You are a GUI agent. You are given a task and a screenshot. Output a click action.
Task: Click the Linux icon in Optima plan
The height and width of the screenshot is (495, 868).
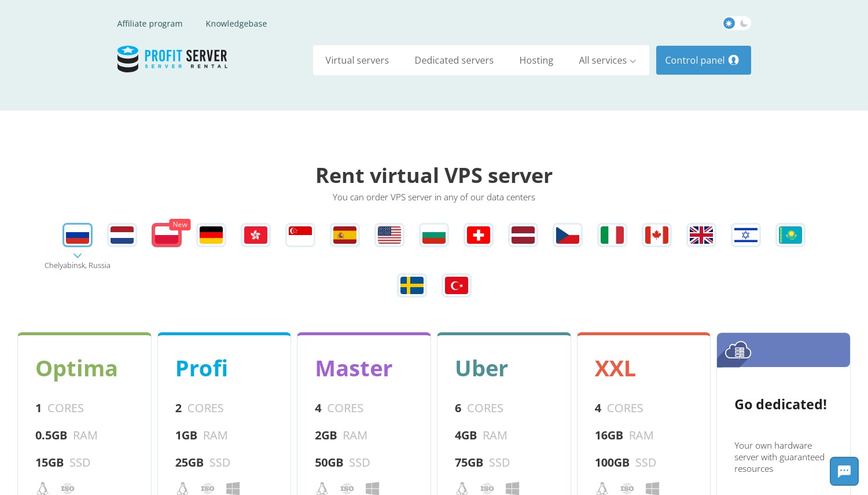[x=43, y=489]
